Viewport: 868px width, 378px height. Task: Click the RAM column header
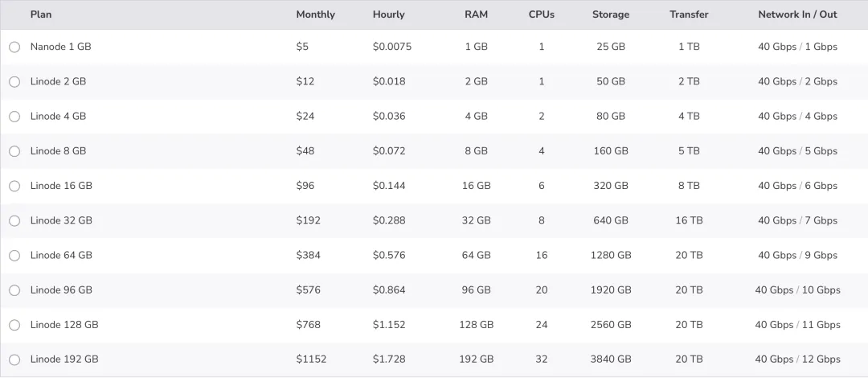[476, 14]
